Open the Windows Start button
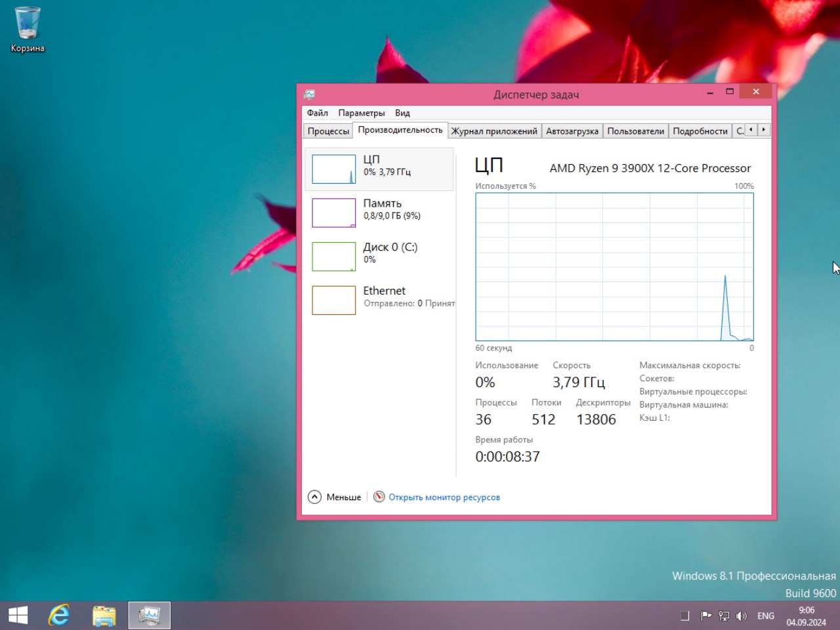This screenshot has height=630, width=840. point(18,616)
